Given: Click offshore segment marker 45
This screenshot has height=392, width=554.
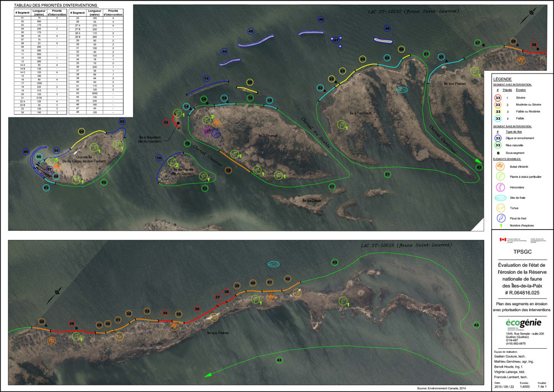Looking at the screenshot, I should tap(251, 32).
